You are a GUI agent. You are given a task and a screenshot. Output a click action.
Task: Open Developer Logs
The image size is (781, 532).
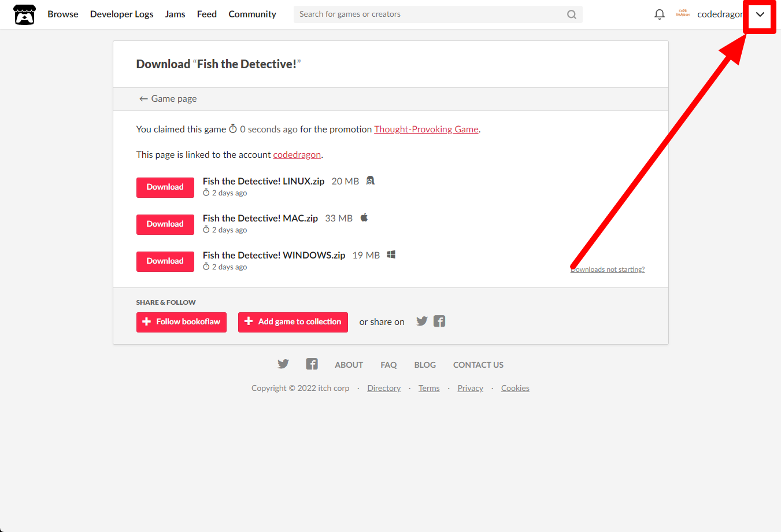pos(122,14)
